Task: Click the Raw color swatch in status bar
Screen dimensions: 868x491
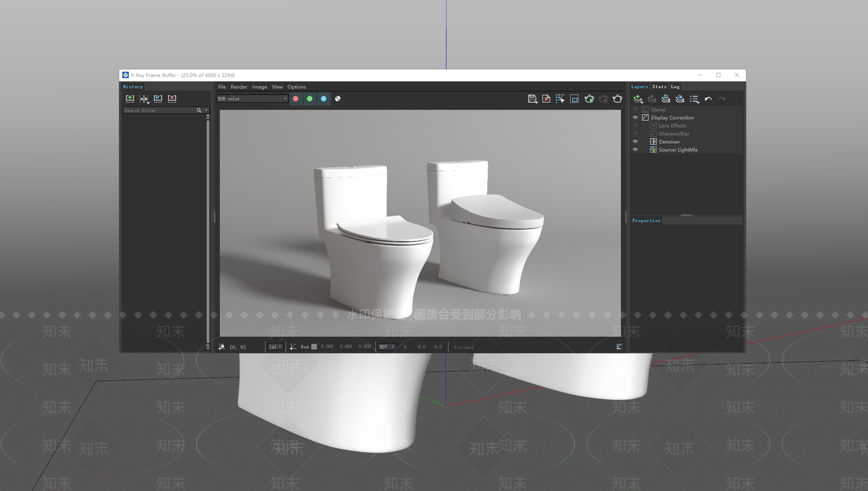Action: click(314, 347)
